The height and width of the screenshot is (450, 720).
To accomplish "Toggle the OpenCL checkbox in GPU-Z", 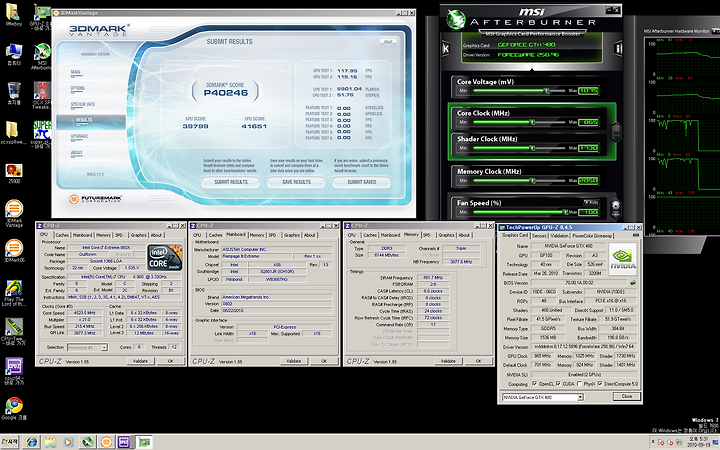I will (535, 383).
